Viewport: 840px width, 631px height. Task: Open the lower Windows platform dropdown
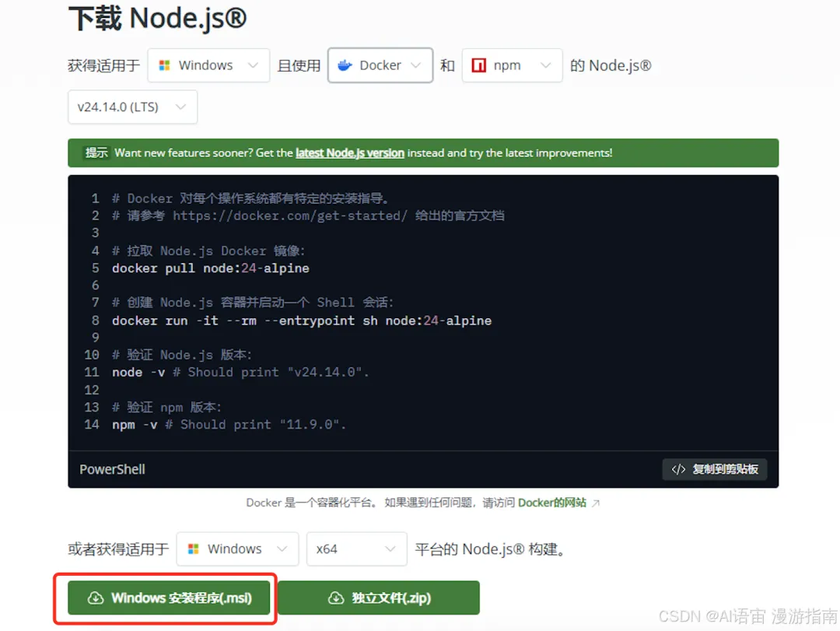[x=237, y=549]
